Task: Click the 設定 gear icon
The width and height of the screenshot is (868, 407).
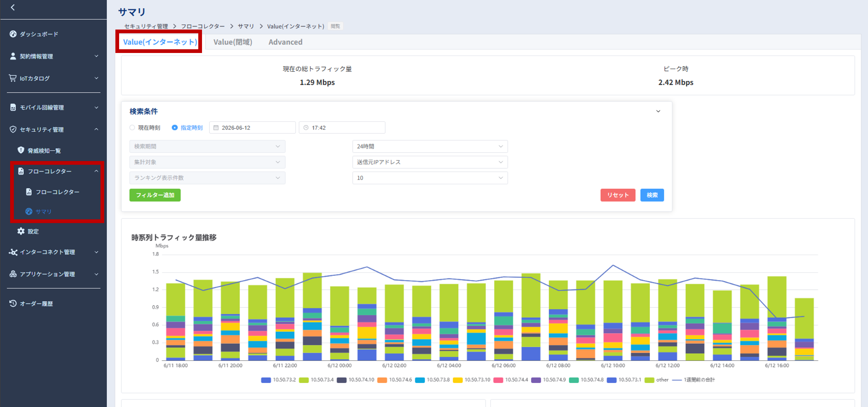Action: coord(21,231)
